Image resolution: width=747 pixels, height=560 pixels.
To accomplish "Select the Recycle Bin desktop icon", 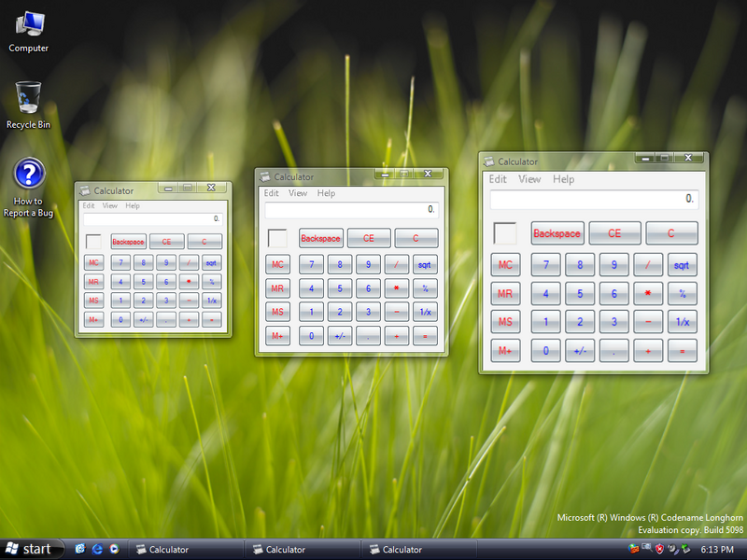I will click(x=28, y=104).
